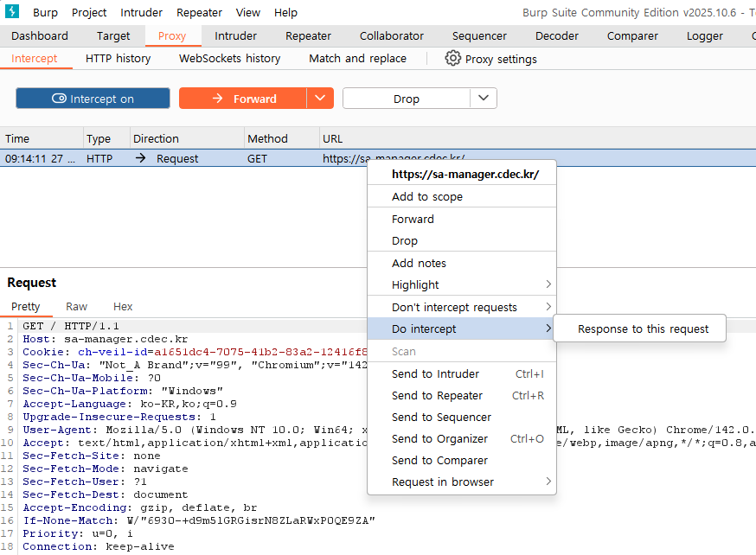Expand the Highlight submenu
The width and height of the screenshot is (756, 555).
click(x=462, y=284)
